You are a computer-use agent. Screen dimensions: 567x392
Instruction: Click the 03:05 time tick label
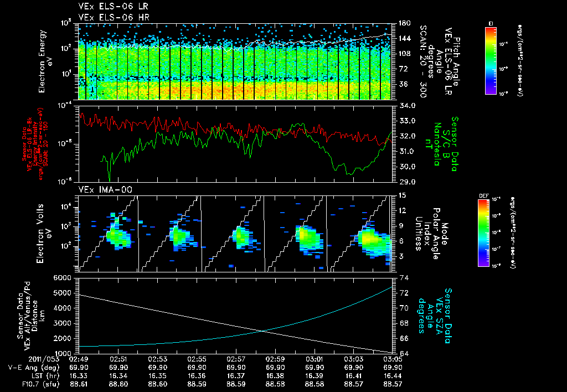click(x=393, y=359)
